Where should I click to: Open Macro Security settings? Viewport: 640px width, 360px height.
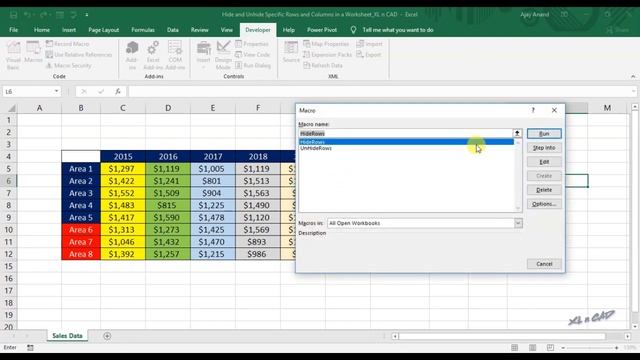click(x=69, y=65)
